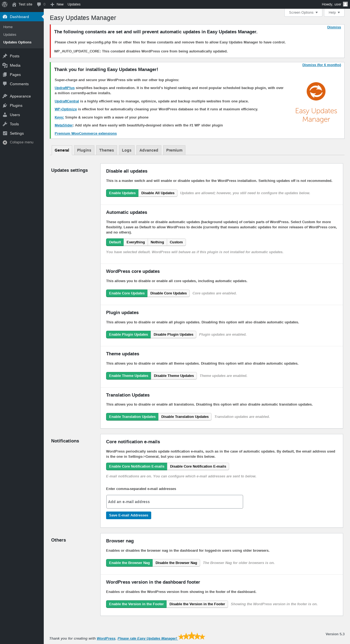Open the comments bubble icon in admin bar
Image resolution: width=350 pixels, height=644 pixels.
pos(39,4)
